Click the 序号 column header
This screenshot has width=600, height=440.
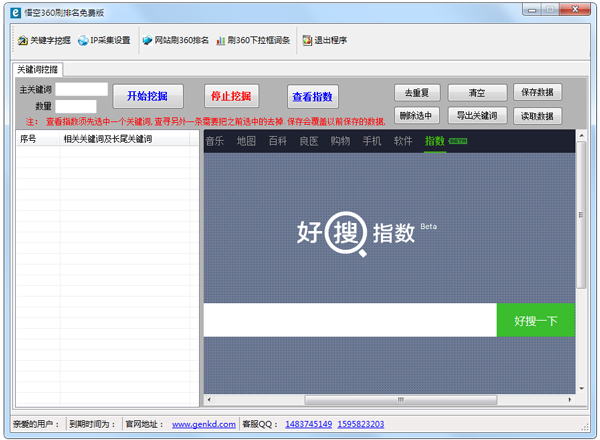[38, 139]
